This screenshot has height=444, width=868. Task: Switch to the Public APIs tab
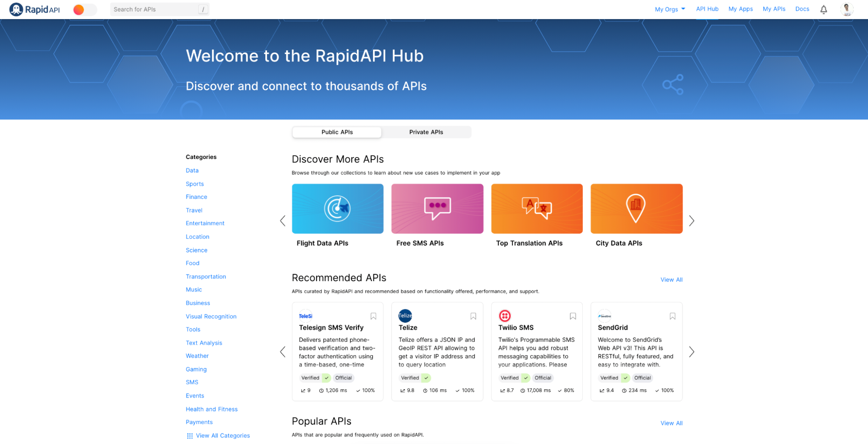point(337,132)
